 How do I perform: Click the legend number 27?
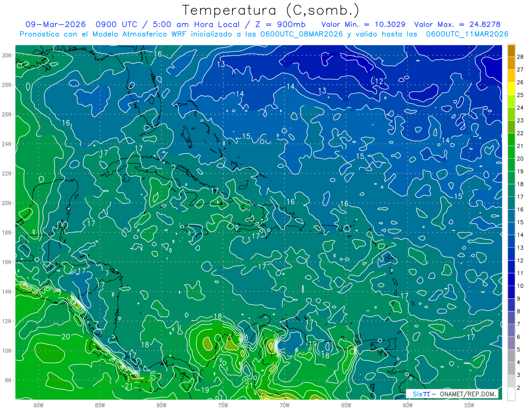520,70
